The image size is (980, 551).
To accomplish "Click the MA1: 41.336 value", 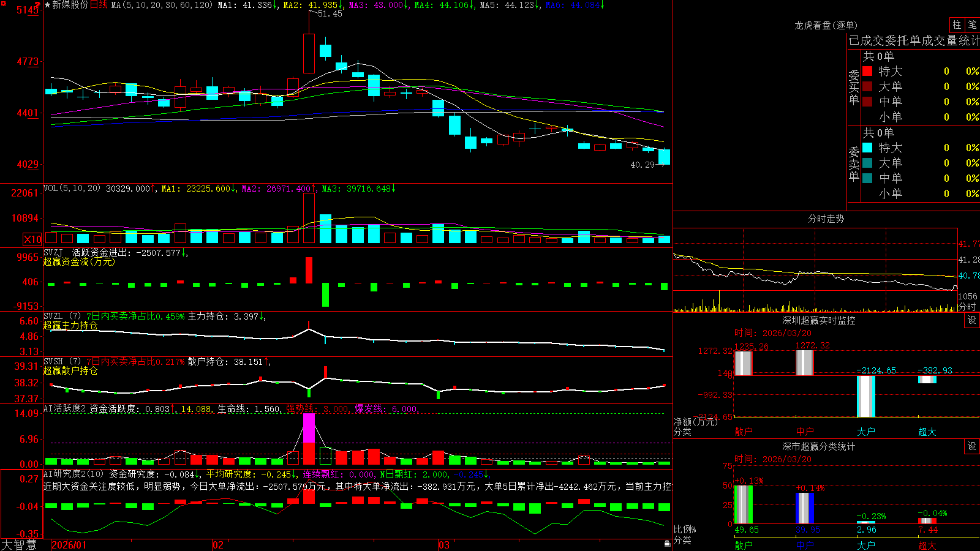I will [246, 5].
